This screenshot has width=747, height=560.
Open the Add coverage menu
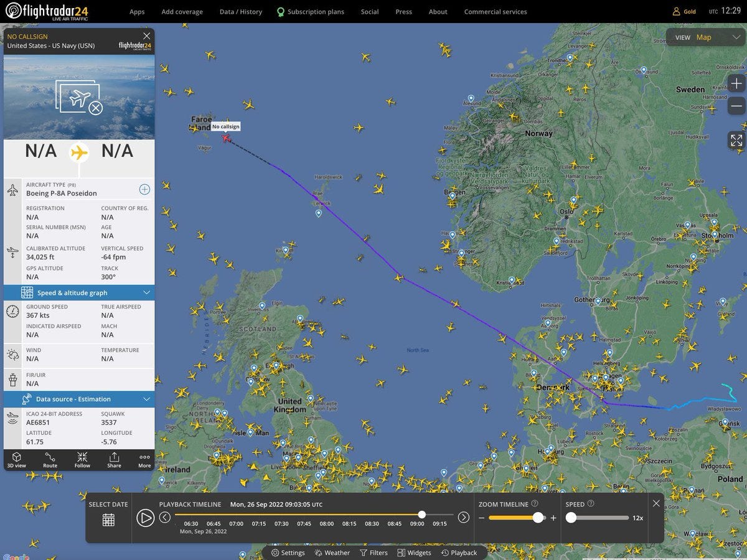coord(182,12)
